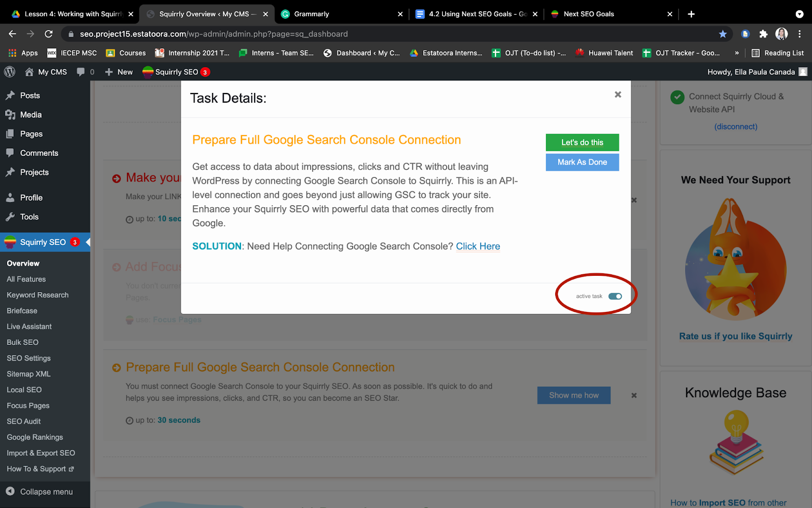Open Focus Pages submenu item
Image resolution: width=812 pixels, height=508 pixels.
(x=28, y=405)
